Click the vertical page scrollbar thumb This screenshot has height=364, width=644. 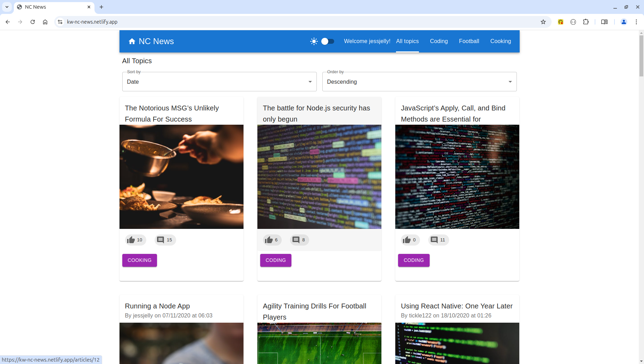coord(641,56)
